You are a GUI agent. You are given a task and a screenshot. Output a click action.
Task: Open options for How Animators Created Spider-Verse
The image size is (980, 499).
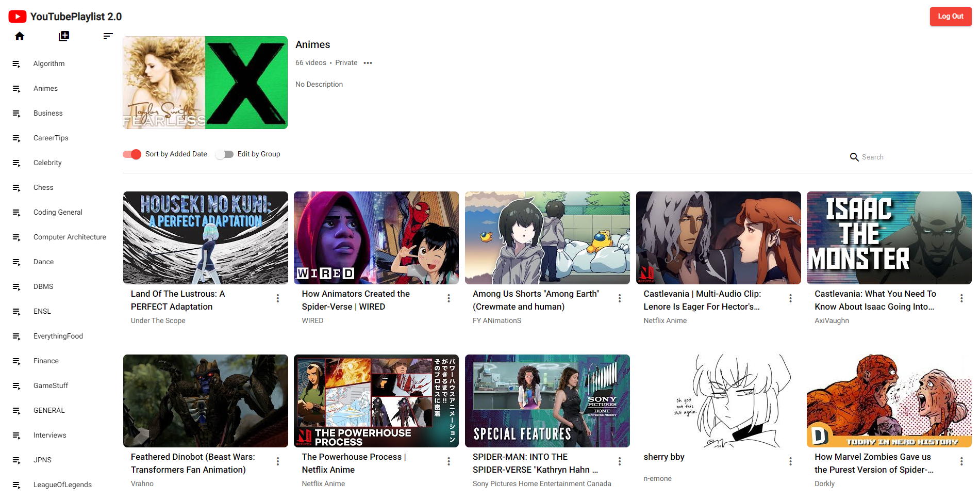(449, 298)
